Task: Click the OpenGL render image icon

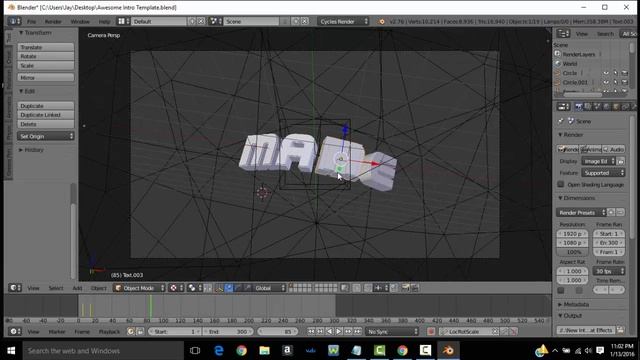Action: pos(405,288)
